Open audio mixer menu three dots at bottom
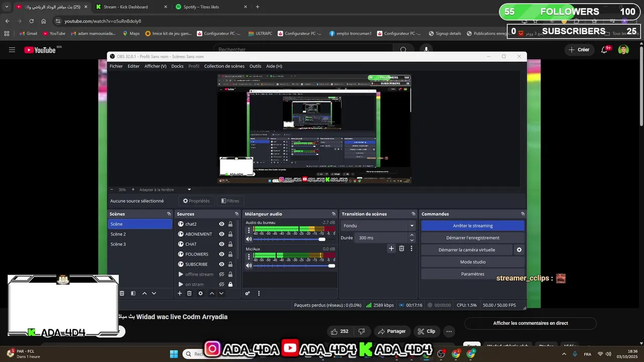This screenshot has height=362, width=644. click(x=259, y=293)
